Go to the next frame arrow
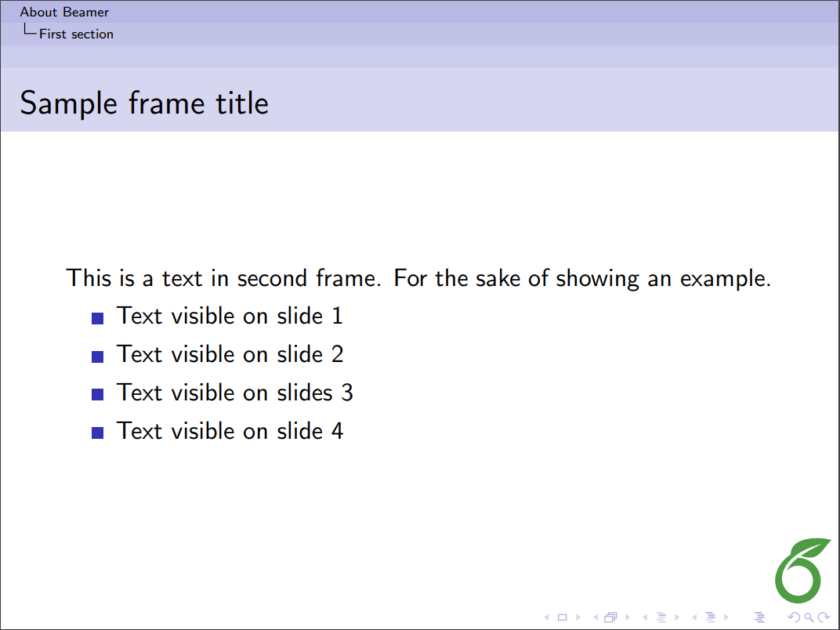Viewport: 840px width, 630px height. (x=626, y=617)
